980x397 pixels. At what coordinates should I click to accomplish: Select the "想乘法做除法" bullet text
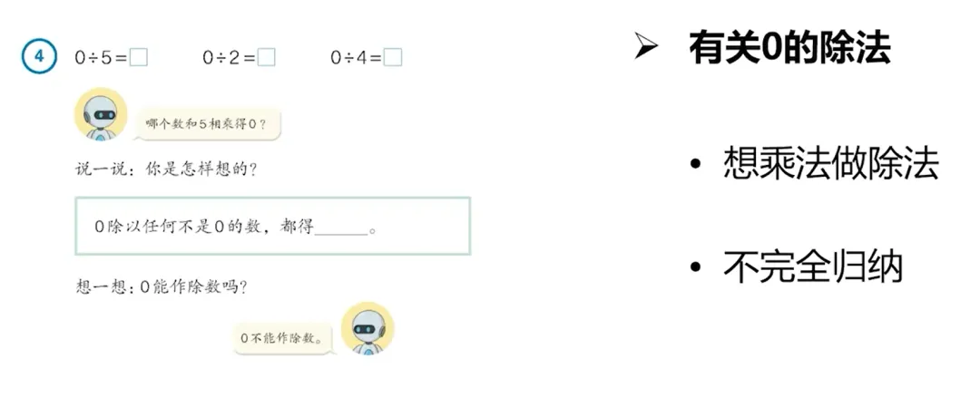pos(830,164)
